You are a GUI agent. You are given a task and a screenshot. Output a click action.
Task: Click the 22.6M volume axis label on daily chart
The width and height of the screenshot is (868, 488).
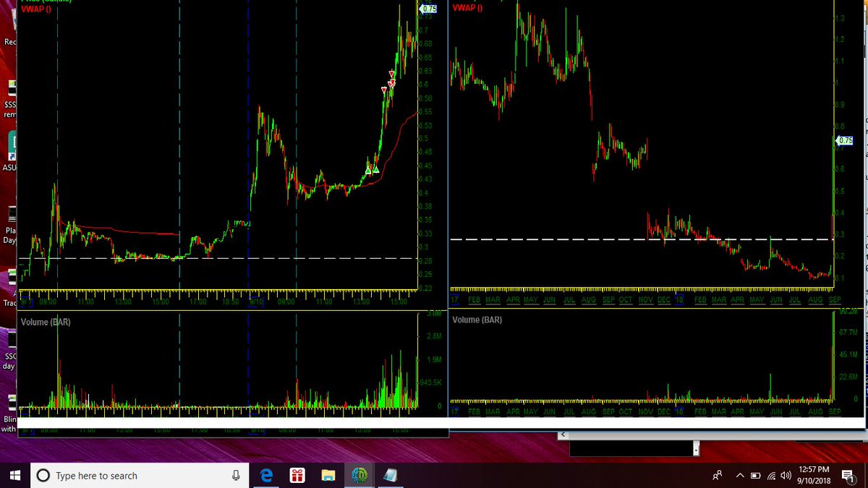click(x=848, y=377)
